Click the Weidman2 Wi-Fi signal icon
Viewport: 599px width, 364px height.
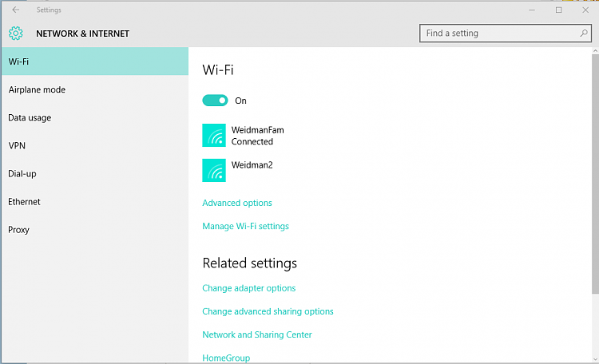[214, 170]
